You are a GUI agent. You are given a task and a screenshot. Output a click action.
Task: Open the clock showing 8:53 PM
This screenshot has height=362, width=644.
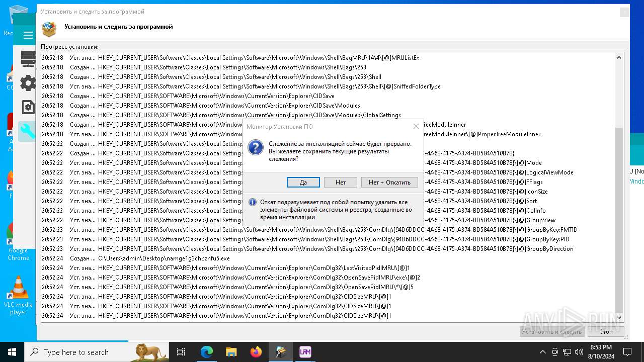coord(601,352)
